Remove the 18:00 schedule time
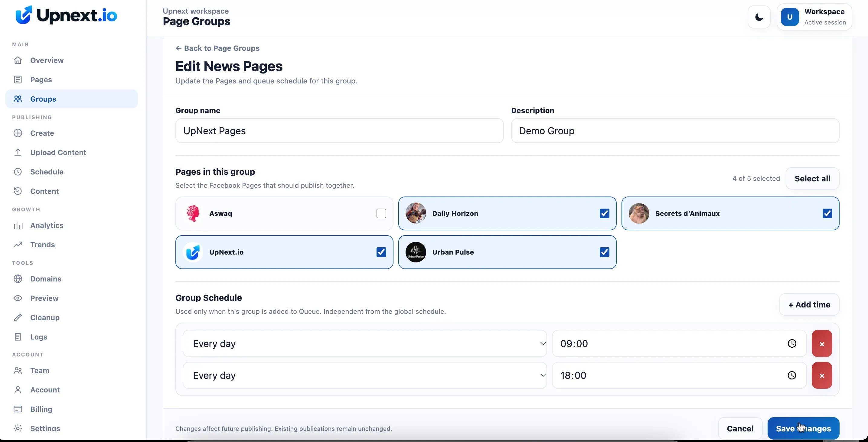This screenshot has width=868, height=442. click(x=821, y=375)
